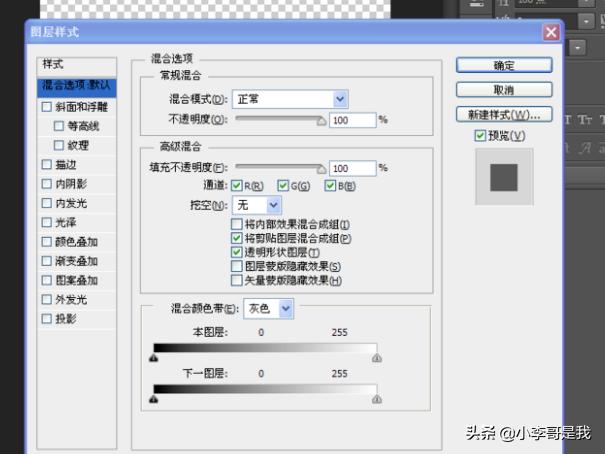The image size is (605, 454).
Task: Close the Layer Style dialog with X
Action: [x=550, y=33]
